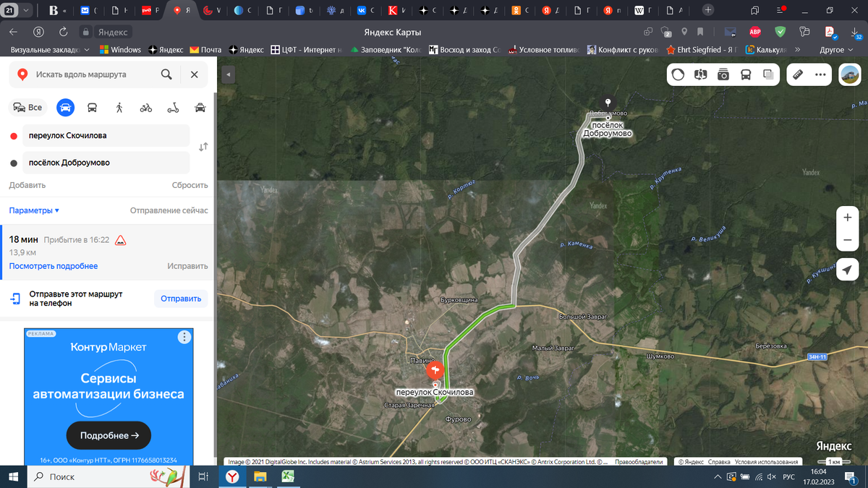
Task: Click the my-location arrow button
Action: [x=847, y=269]
